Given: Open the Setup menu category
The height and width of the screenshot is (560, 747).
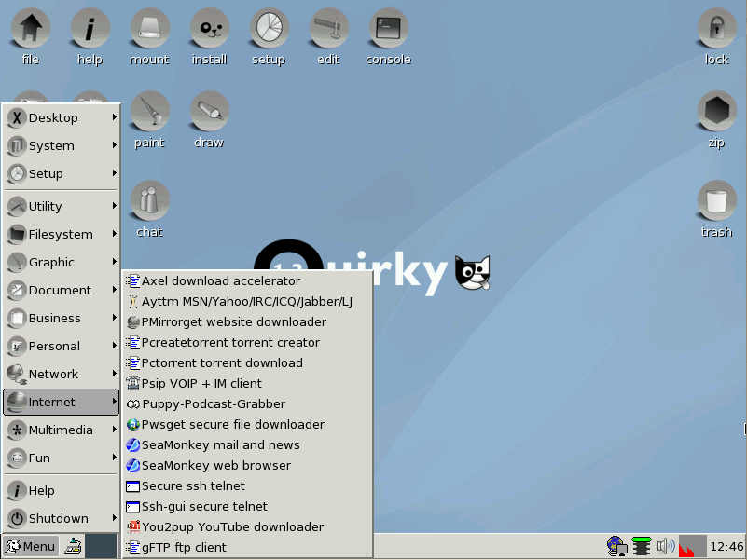Looking at the screenshot, I should 62,174.
